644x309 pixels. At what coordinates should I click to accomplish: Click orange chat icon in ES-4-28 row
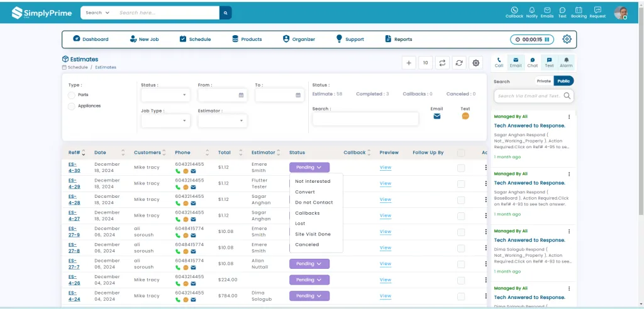186,203
